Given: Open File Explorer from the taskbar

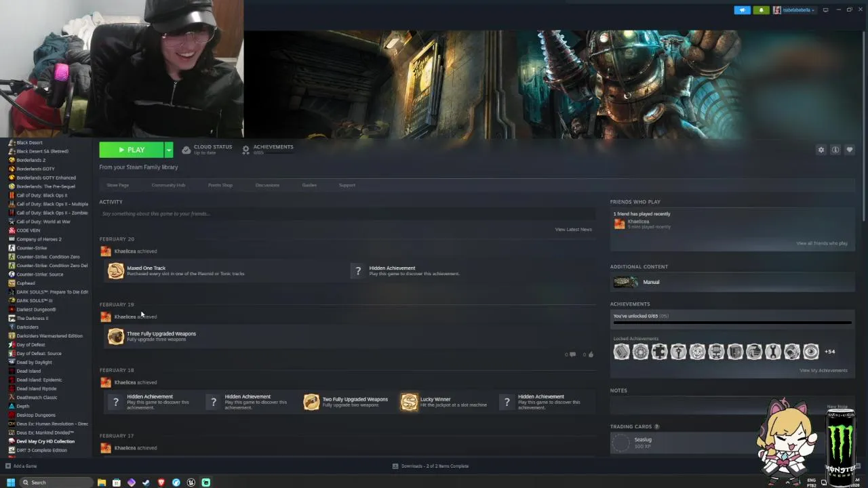Looking at the screenshot, I should click(x=102, y=483).
